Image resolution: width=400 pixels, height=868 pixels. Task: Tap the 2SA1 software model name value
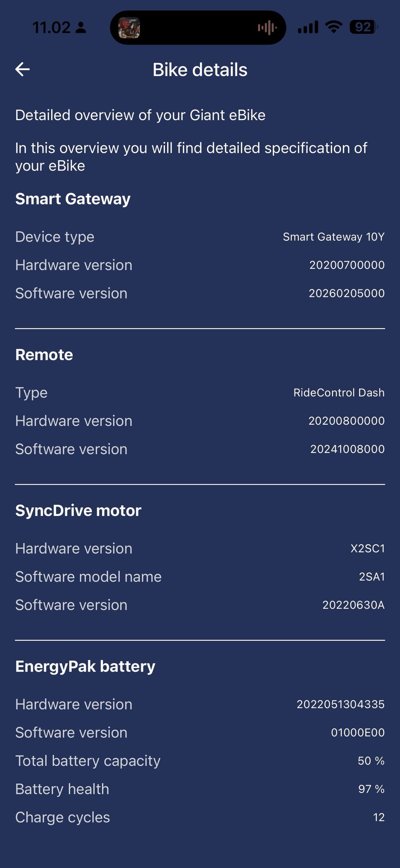click(x=372, y=577)
